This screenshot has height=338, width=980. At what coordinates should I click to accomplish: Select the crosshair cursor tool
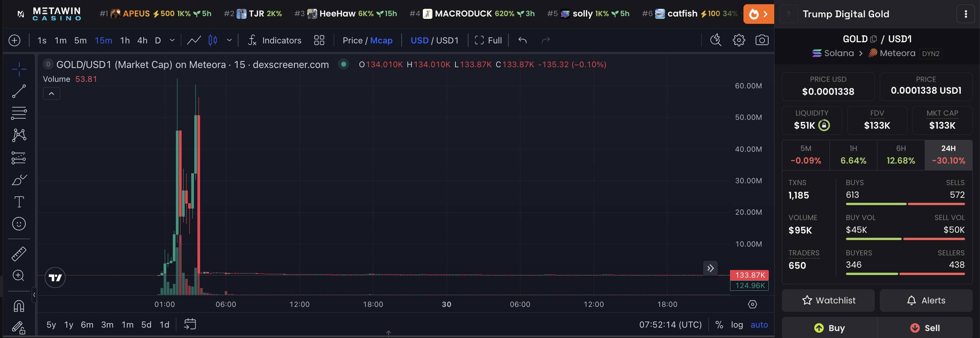click(x=19, y=69)
